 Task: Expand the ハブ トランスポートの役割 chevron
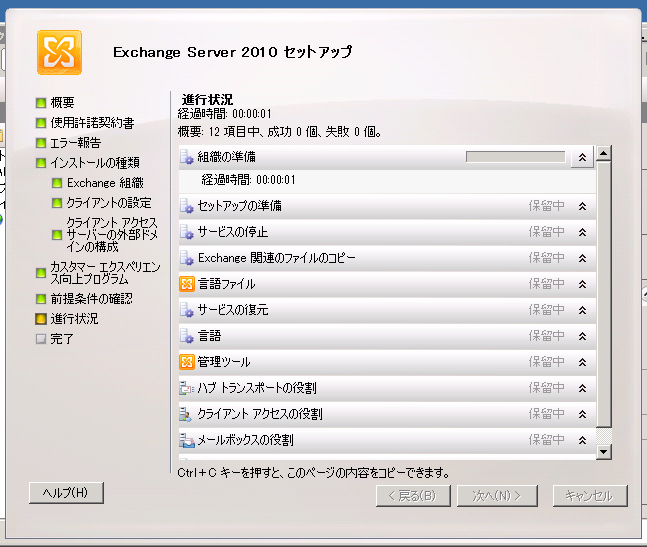click(x=582, y=388)
